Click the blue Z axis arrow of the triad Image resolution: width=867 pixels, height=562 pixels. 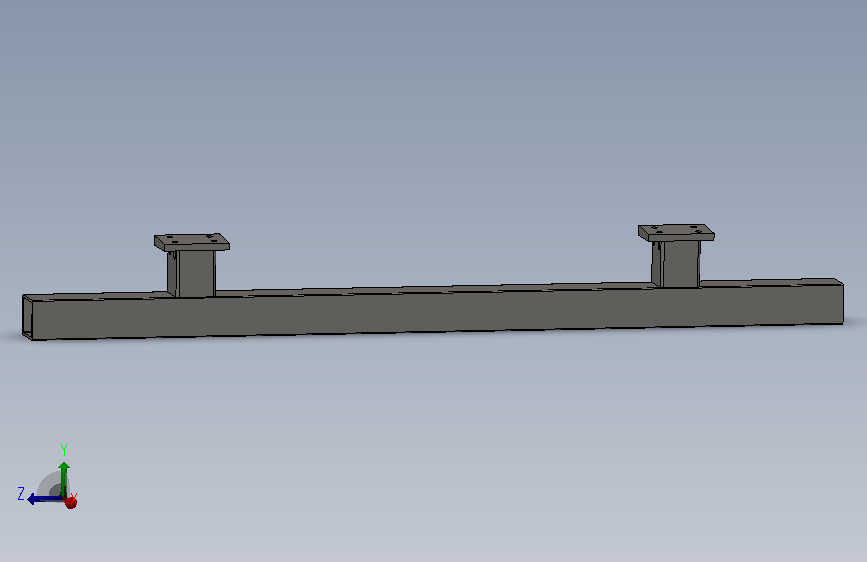point(44,499)
